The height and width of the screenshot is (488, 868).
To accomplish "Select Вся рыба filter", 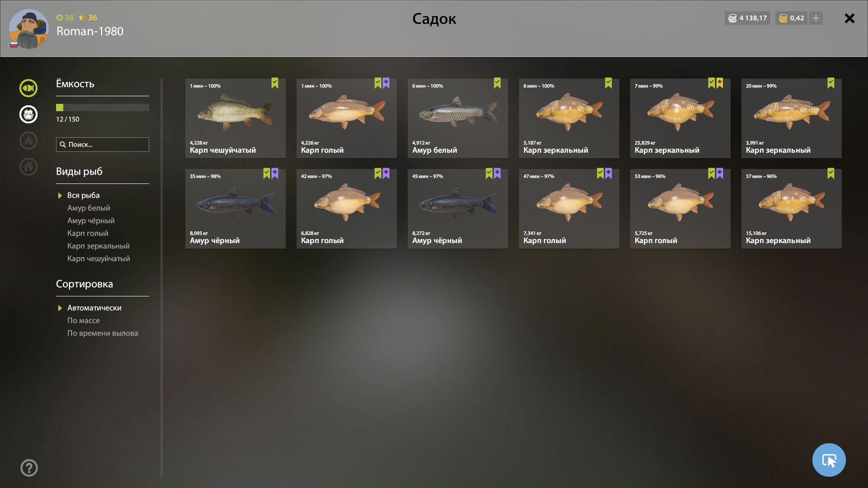I will point(83,195).
